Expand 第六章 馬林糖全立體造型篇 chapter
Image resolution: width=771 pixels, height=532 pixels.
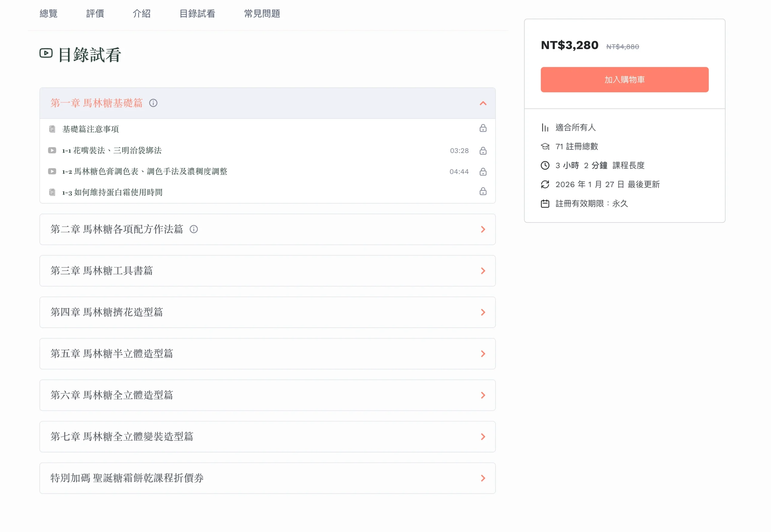(x=483, y=395)
